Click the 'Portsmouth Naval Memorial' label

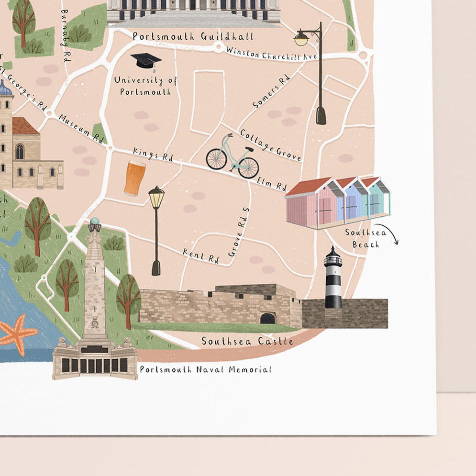pos(206,369)
